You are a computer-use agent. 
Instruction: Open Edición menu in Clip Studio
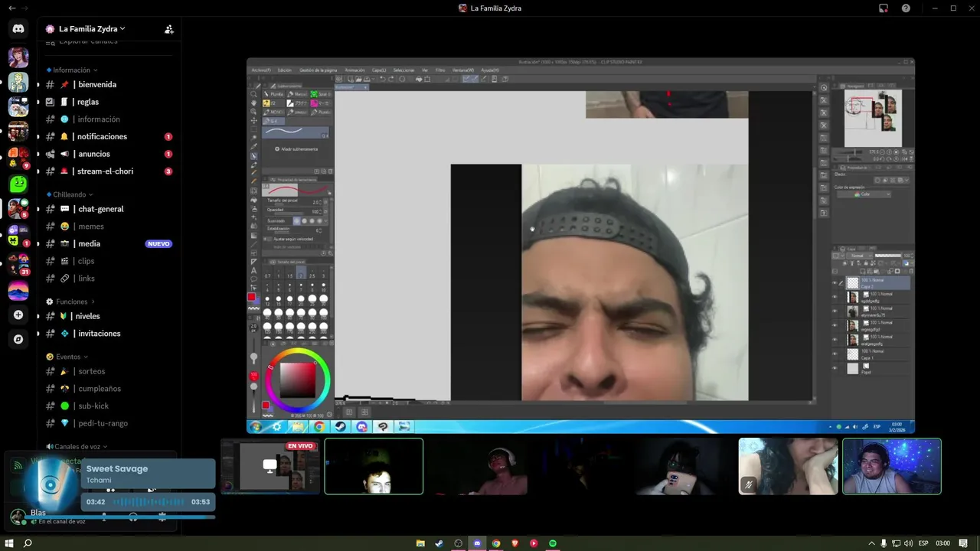tap(284, 70)
